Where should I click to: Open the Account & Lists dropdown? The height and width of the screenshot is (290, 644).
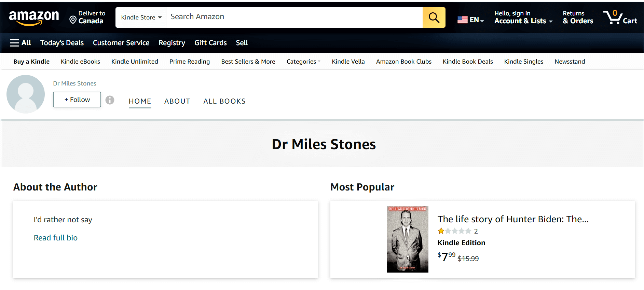tap(523, 17)
